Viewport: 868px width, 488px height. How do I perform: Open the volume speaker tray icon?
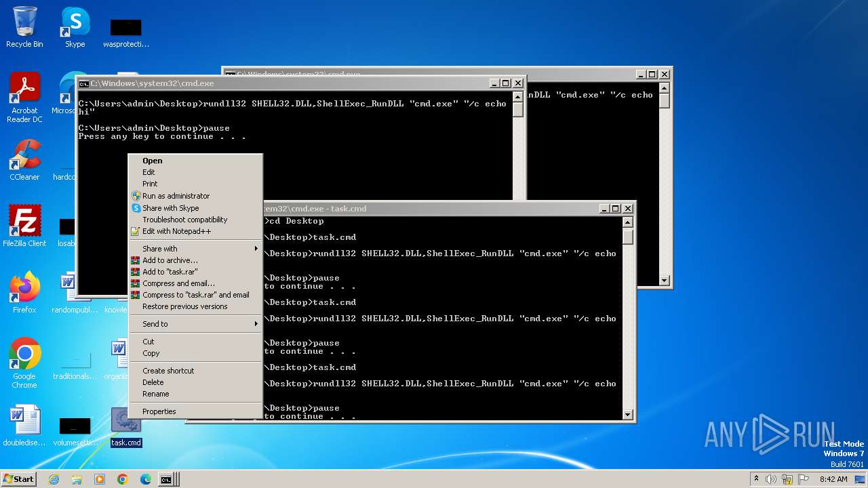coord(771,479)
